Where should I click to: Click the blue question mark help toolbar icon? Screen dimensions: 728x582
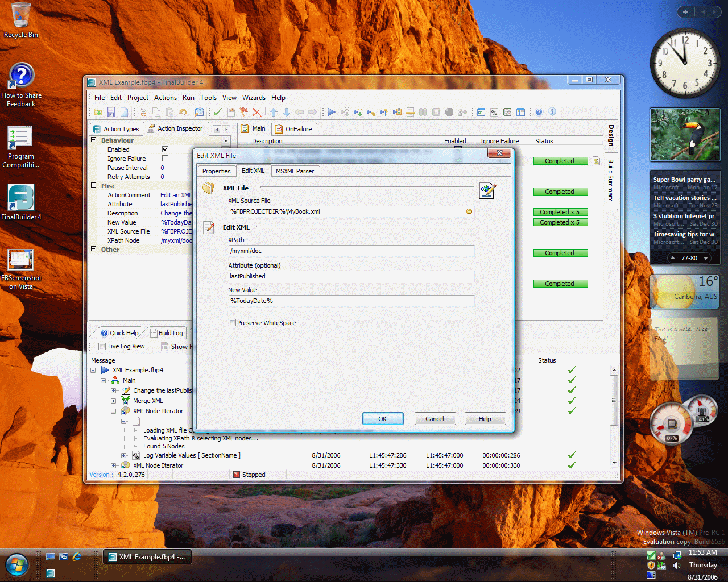click(539, 112)
